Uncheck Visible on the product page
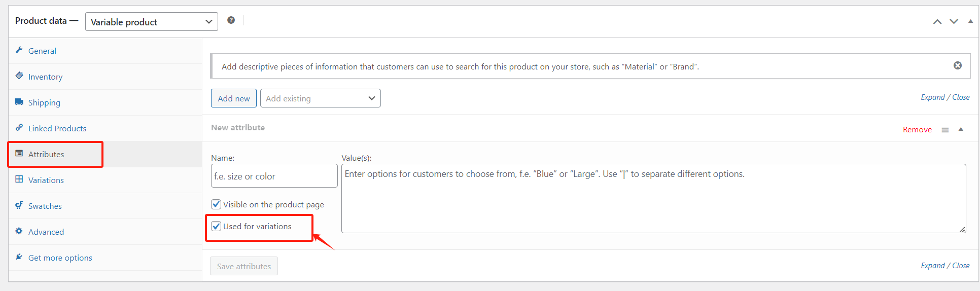The height and width of the screenshot is (291, 980). 216,204
